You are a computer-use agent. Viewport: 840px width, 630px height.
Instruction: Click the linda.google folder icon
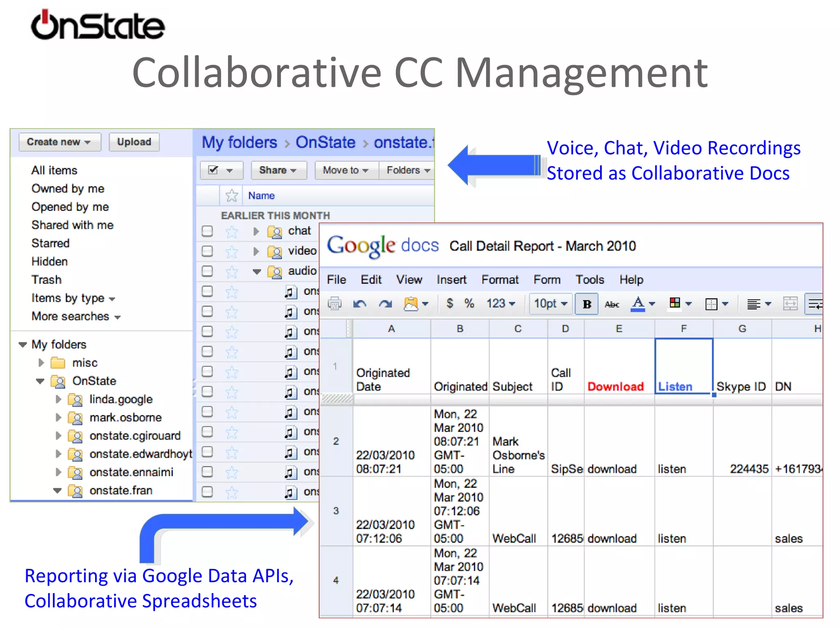tap(75, 399)
